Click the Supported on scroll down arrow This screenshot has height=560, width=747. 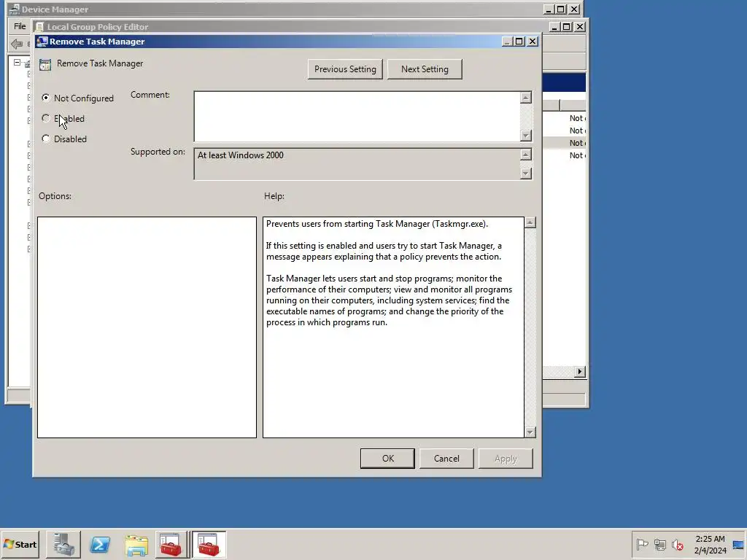[x=525, y=174]
